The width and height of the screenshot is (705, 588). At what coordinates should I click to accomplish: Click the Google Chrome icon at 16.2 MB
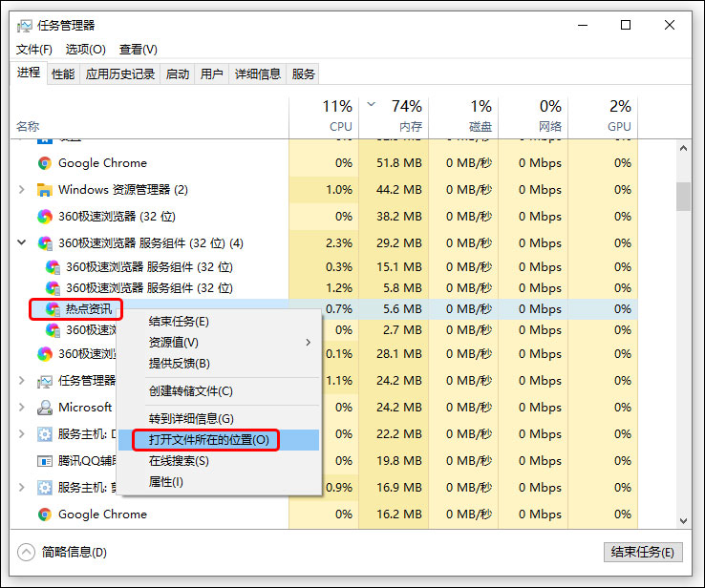point(45,514)
